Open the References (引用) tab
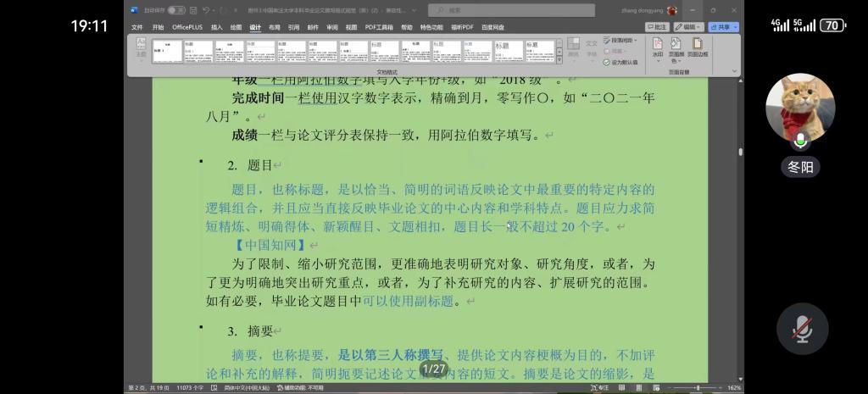The image size is (868, 394). click(x=293, y=27)
